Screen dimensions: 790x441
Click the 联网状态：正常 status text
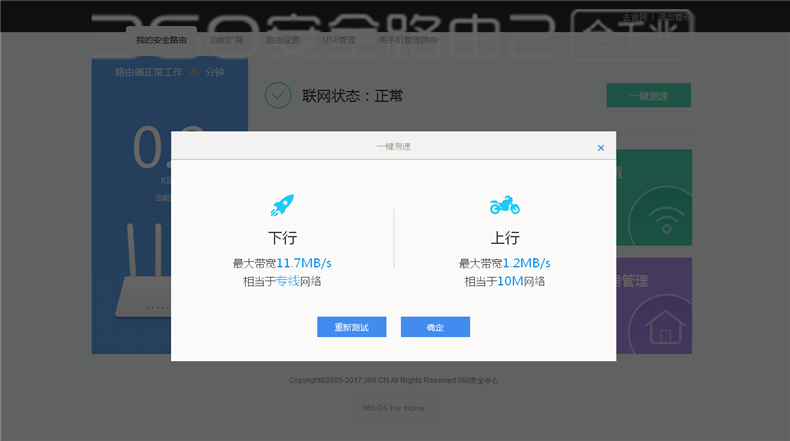click(x=352, y=97)
